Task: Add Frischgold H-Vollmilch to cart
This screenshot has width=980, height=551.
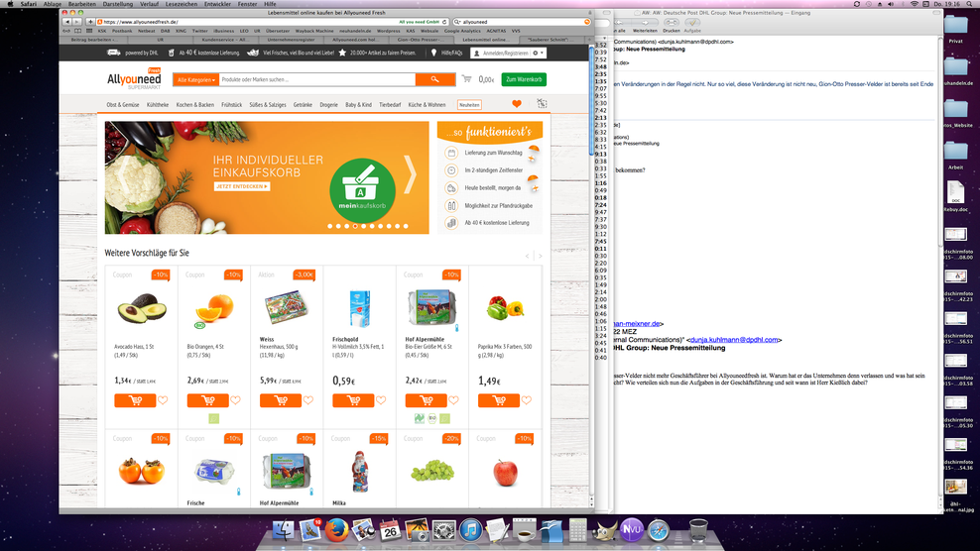Action: [353, 400]
